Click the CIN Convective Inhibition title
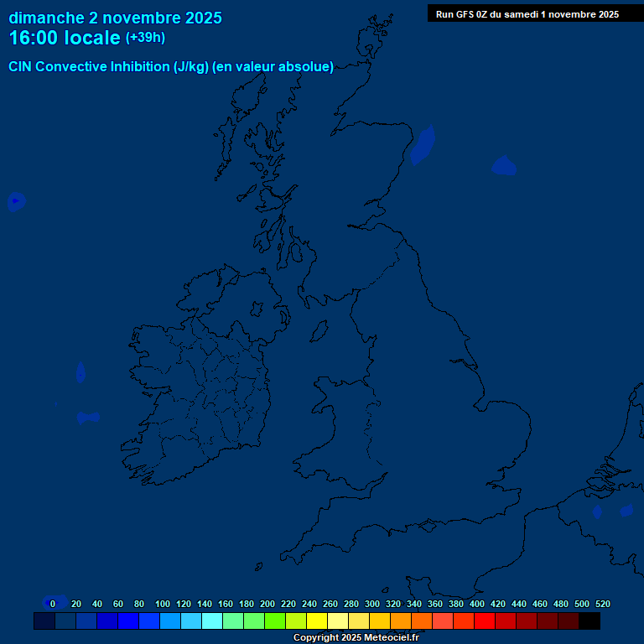 [171, 67]
